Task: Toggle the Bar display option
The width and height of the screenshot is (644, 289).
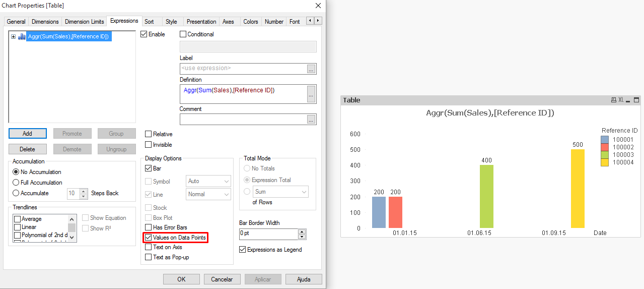Action: tap(148, 168)
